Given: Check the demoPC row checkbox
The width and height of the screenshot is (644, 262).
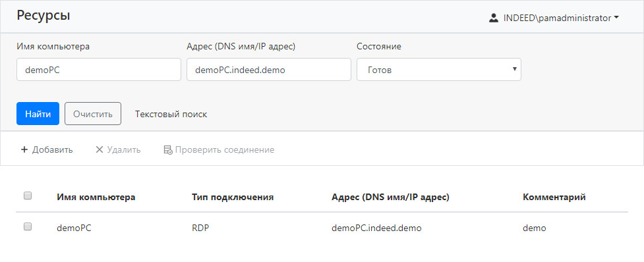Looking at the screenshot, I should [x=28, y=226].
